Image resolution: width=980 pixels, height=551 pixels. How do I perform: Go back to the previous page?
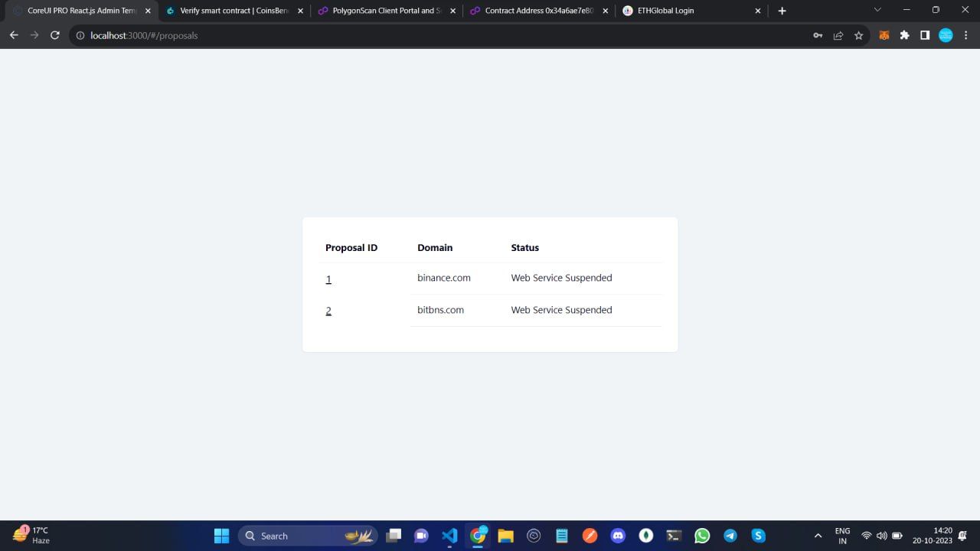[x=14, y=35]
